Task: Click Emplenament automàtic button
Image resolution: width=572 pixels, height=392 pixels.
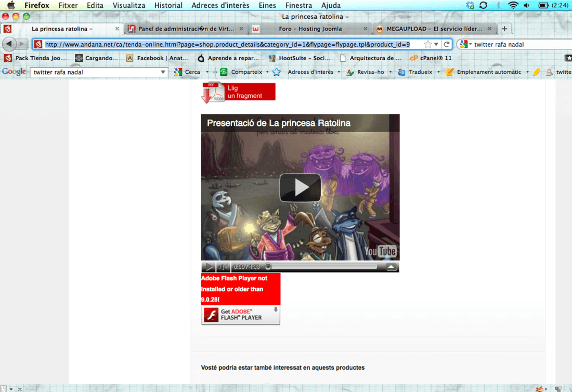Action: pos(484,72)
